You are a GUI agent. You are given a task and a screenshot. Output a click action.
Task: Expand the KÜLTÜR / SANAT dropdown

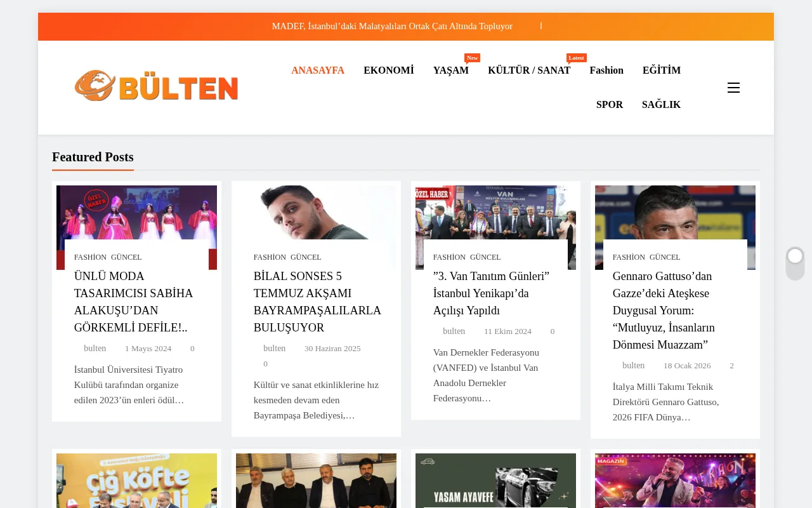(x=529, y=70)
